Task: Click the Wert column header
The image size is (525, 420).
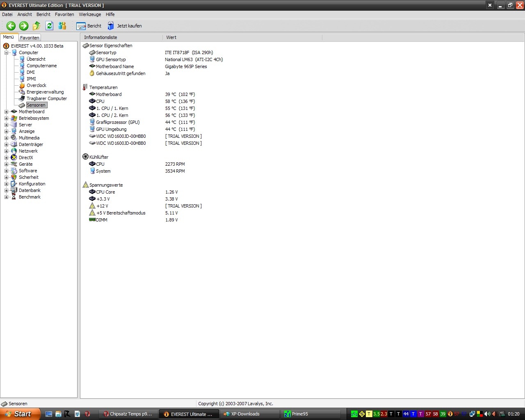Action: click(242, 37)
